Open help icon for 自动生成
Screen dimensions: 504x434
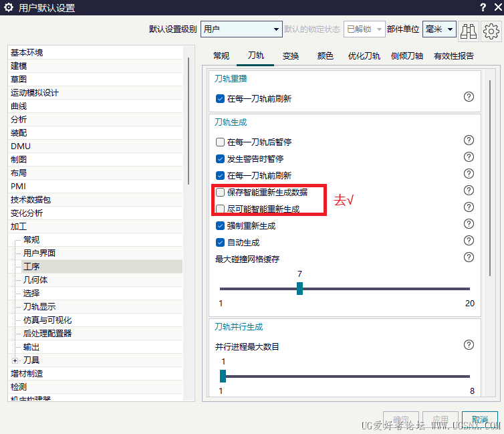pos(469,241)
